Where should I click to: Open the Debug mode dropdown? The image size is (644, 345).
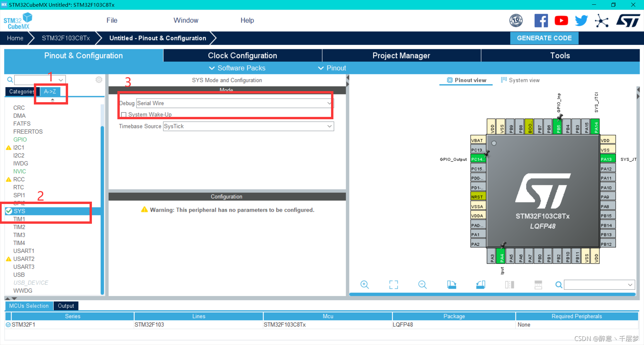[x=329, y=103]
